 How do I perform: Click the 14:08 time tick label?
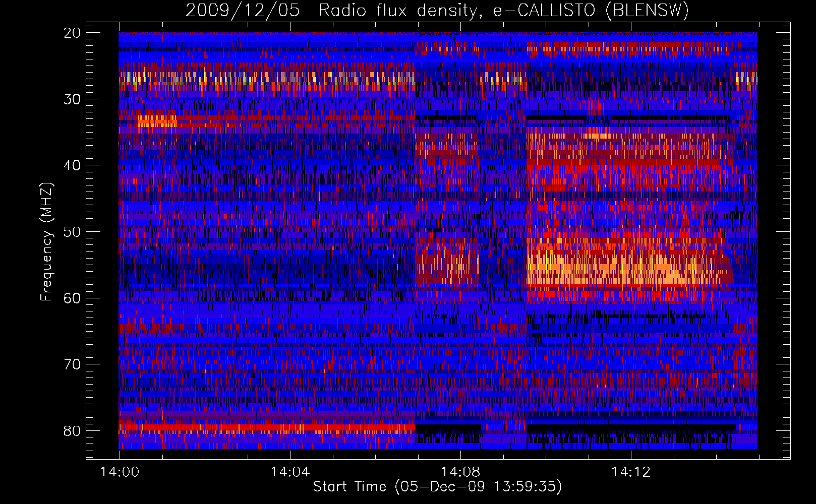[460, 472]
